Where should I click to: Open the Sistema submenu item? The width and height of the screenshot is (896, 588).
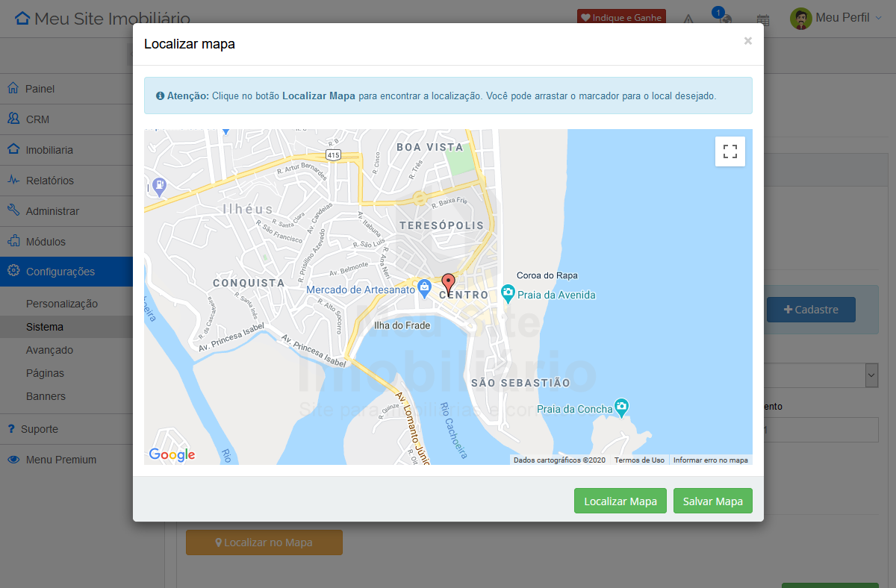45,327
